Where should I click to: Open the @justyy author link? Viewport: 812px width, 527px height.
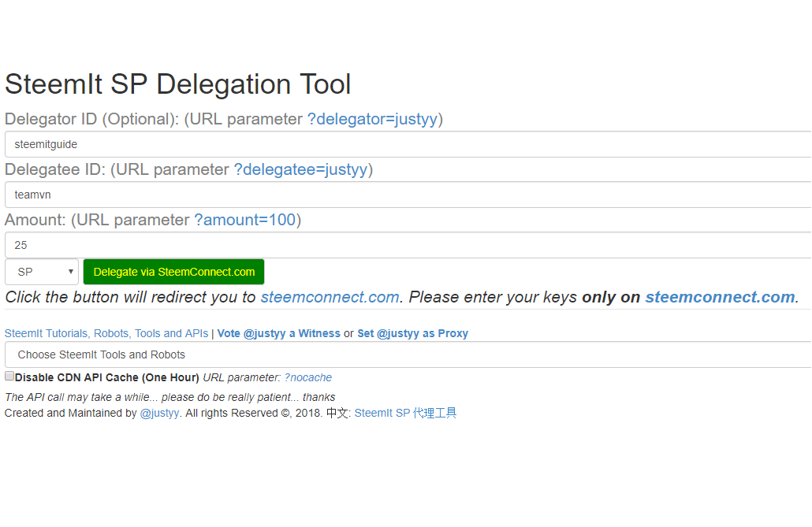159,413
